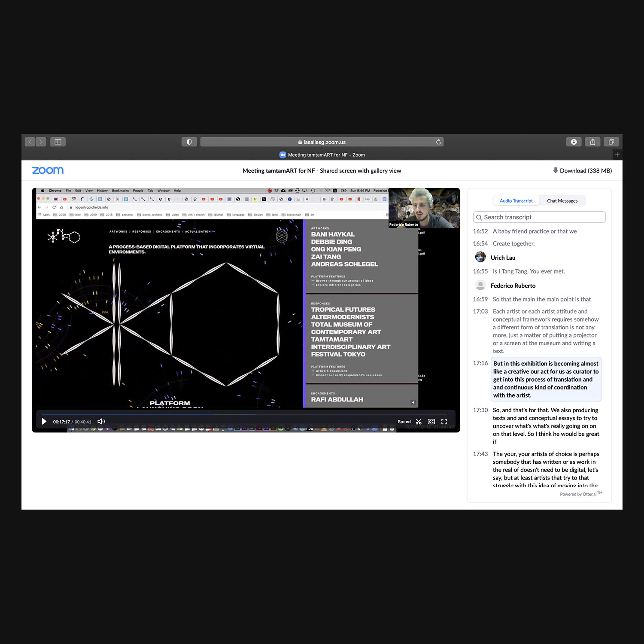Click Federico Ruberto's avatar in transcript

480,285
